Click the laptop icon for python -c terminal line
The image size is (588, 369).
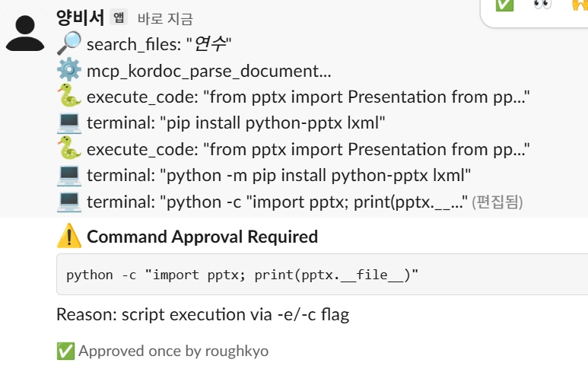pyautogui.click(x=69, y=202)
